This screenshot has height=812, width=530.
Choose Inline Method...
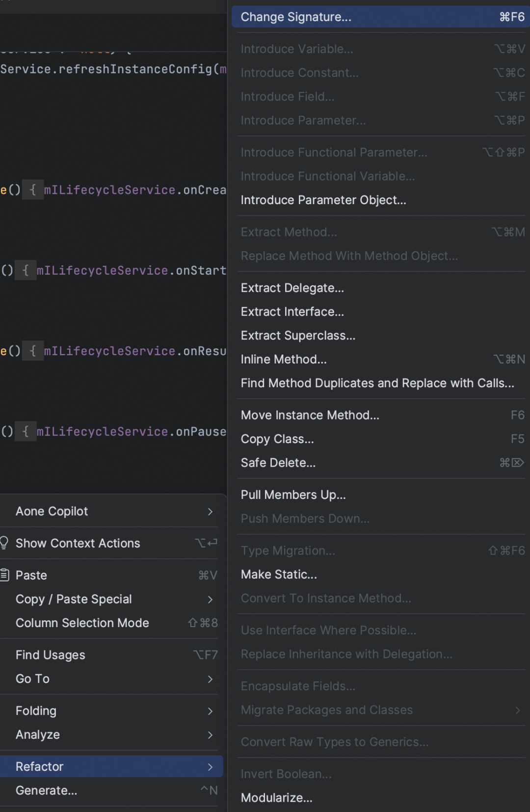[381, 359]
